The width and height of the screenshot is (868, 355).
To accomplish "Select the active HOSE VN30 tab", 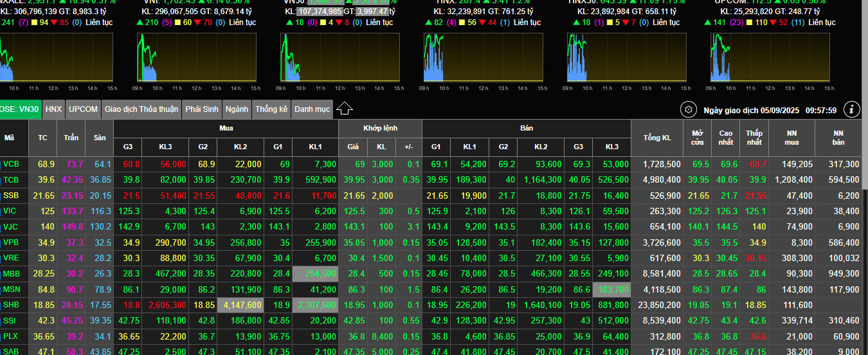I will (x=19, y=109).
